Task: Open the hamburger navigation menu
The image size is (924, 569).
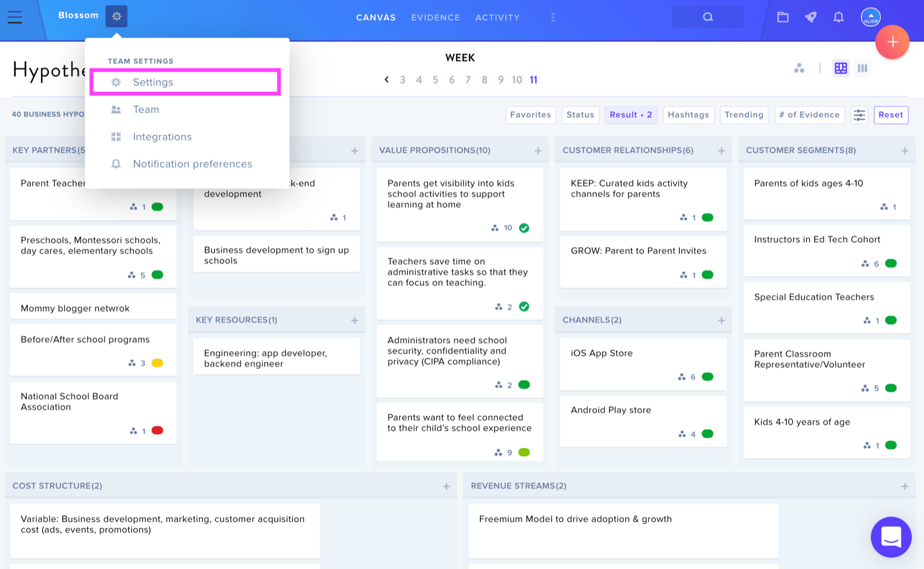Action: [x=15, y=17]
